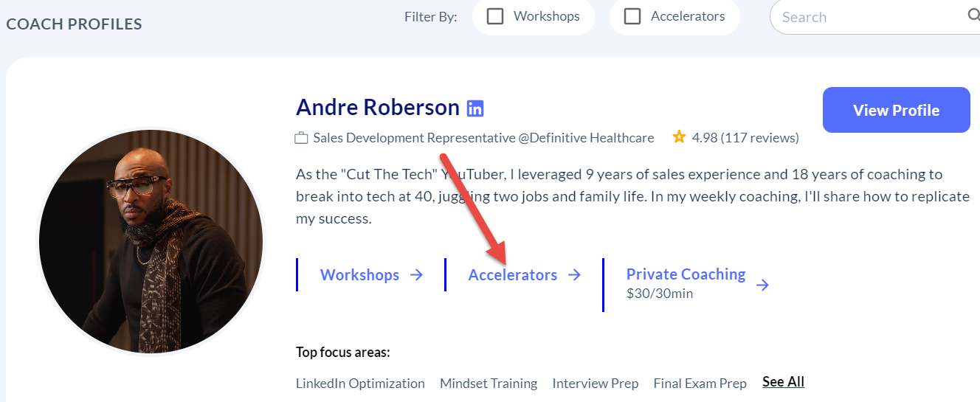980x402 pixels.
Task: Tick the Accelerators filter checkbox
Action: point(632,16)
